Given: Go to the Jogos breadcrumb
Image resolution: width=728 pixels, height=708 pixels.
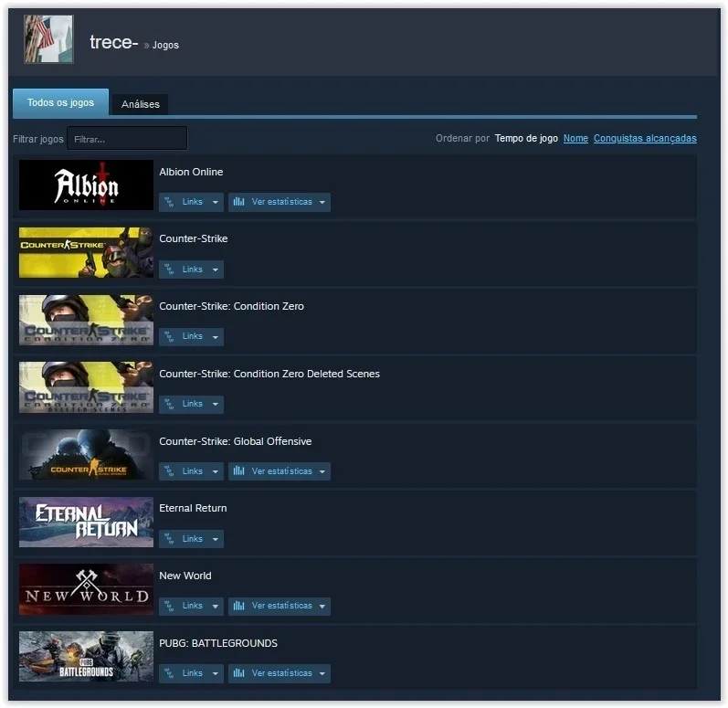Looking at the screenshot, I should pos(165,45).
